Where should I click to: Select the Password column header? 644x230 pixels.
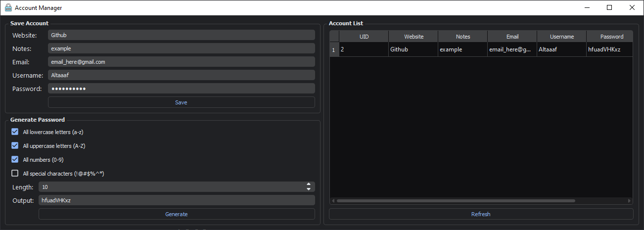[x=611, y=37]
